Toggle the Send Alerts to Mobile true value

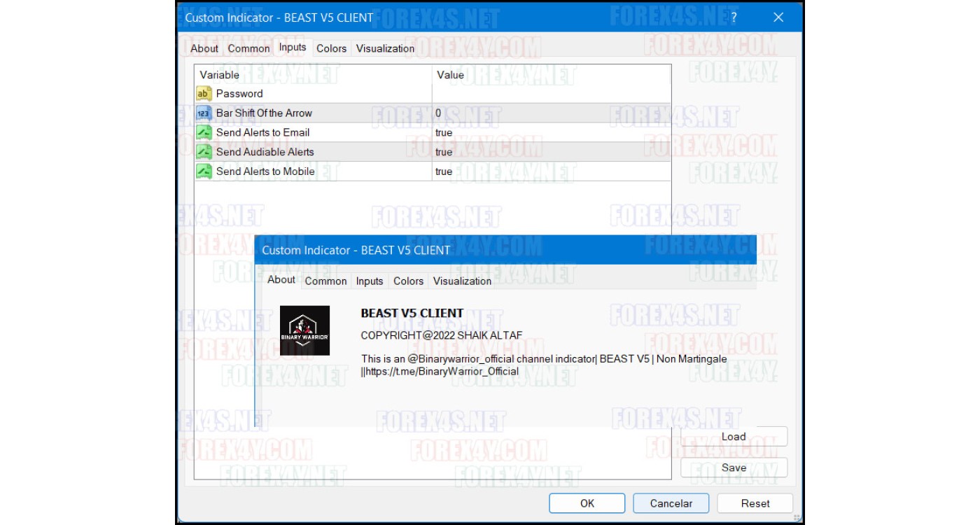pos(551,171)
